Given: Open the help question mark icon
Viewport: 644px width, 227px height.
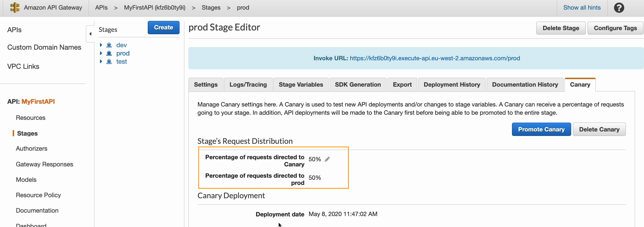Looking at the screenshot, I should click(619, 8).
